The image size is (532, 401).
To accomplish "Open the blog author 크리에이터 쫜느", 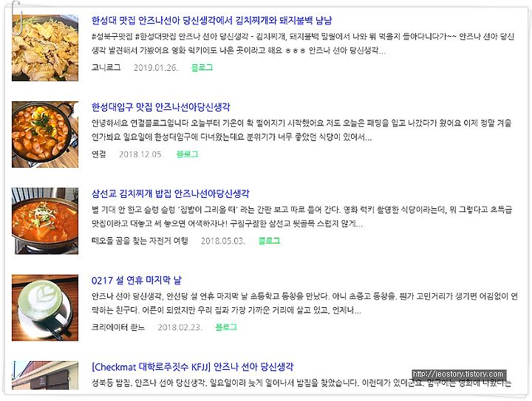I will point(118,327).
